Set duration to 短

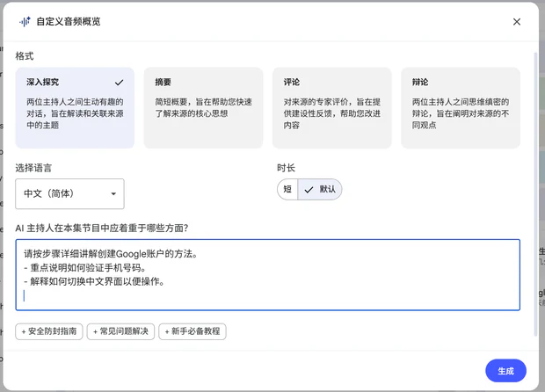[x=287, y=189]
